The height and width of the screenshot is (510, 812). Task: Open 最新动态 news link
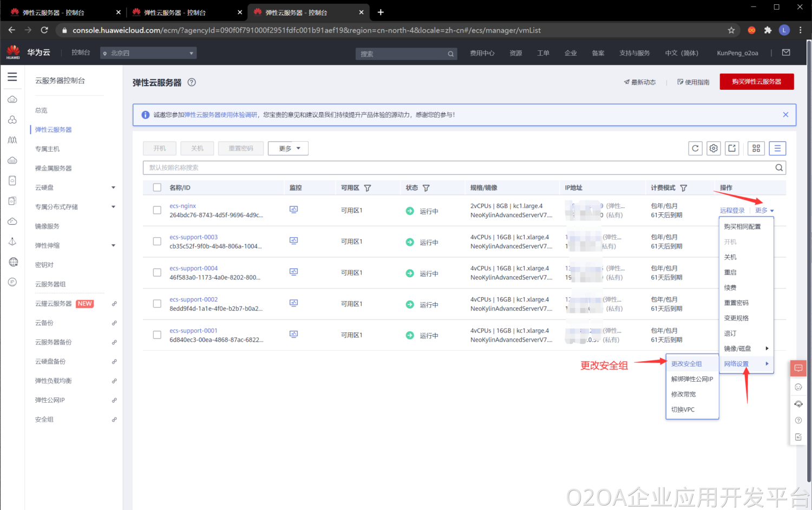pyautogui.click(x=640, y=82)
